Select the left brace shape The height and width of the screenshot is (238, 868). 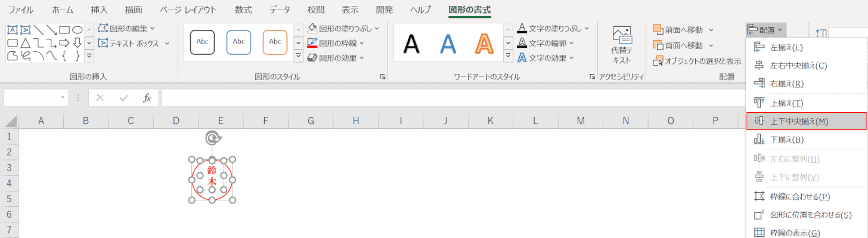64,56
